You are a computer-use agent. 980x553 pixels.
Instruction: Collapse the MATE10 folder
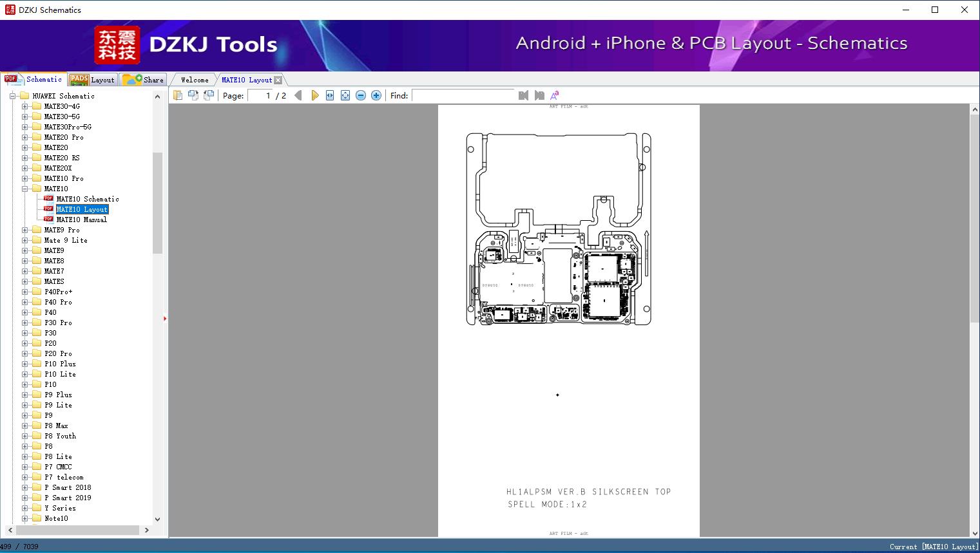[25, 189]
